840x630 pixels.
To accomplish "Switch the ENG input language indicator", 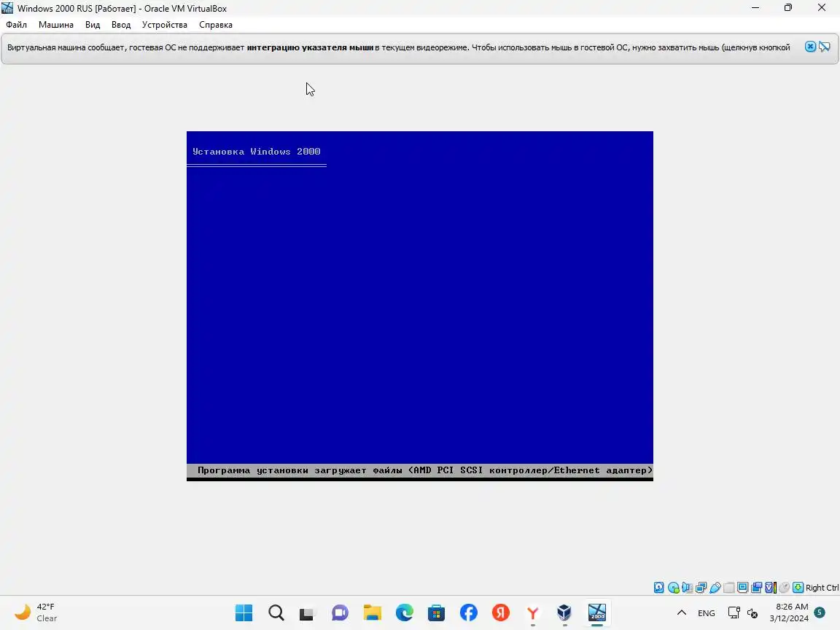I will pos(706,612).
